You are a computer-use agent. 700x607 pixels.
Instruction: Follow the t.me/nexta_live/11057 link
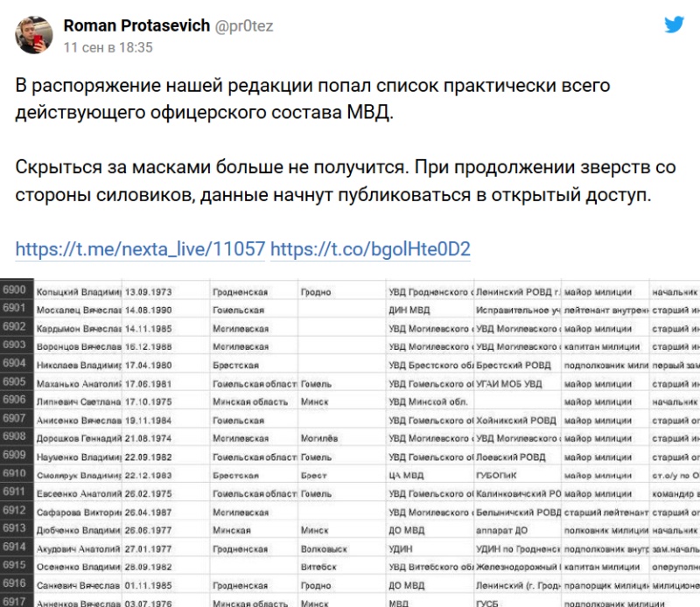tap(140, 249)
